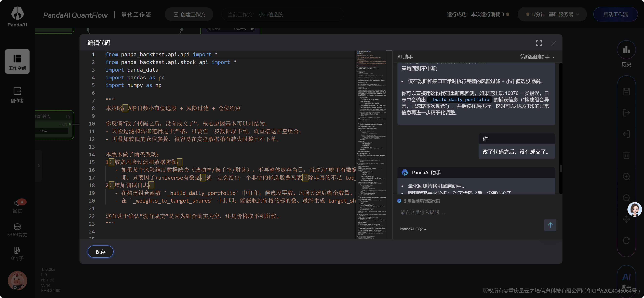Viewport: 644px width, 298px height.
Task: Click the 当前工作流 name field
Action: point(283,15)
